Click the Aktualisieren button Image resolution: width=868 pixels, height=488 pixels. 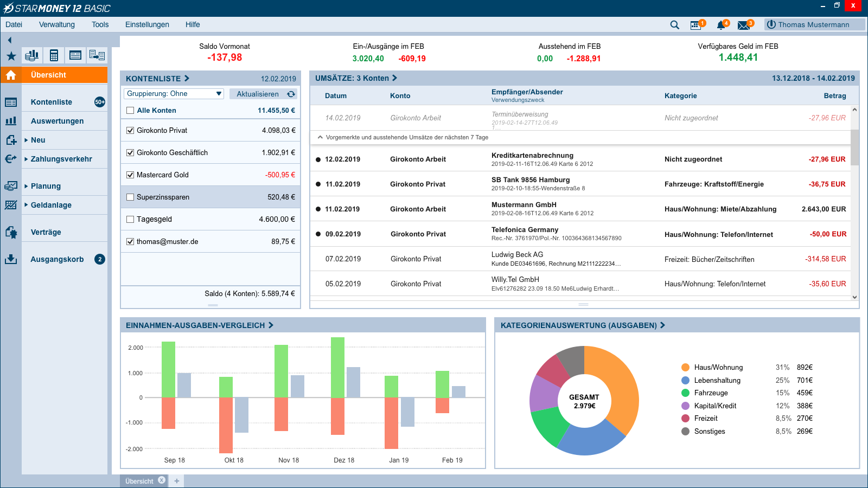264,94
